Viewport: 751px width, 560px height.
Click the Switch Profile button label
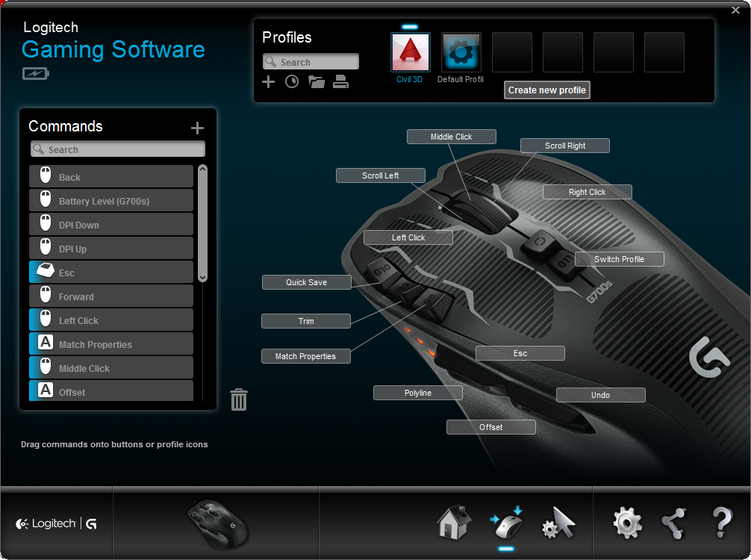click(x=620, y=258)
